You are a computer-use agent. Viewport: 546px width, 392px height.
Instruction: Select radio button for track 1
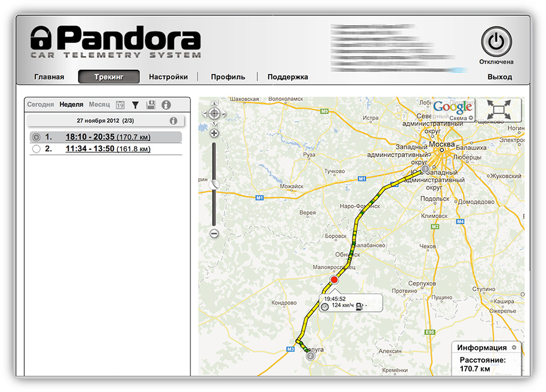pos(36,137)
